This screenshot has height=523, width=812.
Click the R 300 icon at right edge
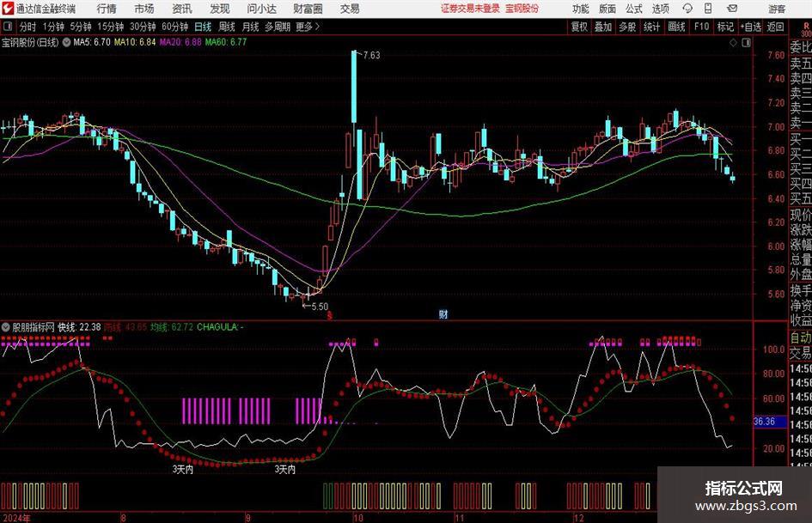coord(806,29)
